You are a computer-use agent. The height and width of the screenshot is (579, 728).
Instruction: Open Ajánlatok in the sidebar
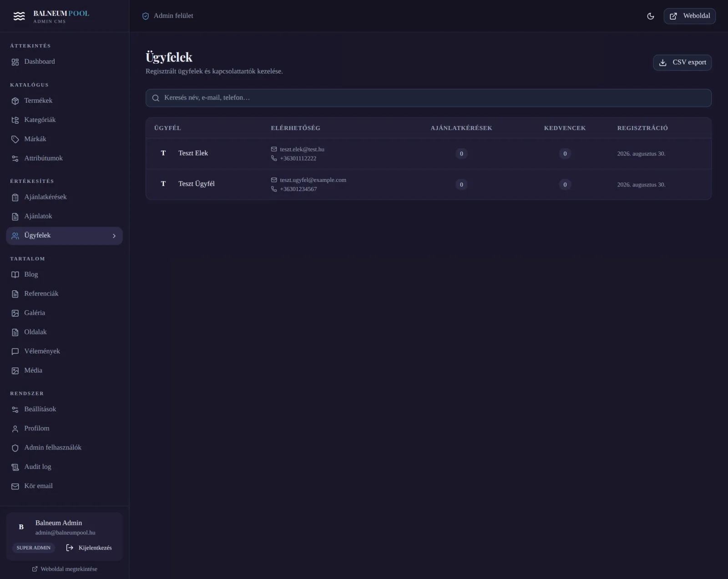click(65, 216)
